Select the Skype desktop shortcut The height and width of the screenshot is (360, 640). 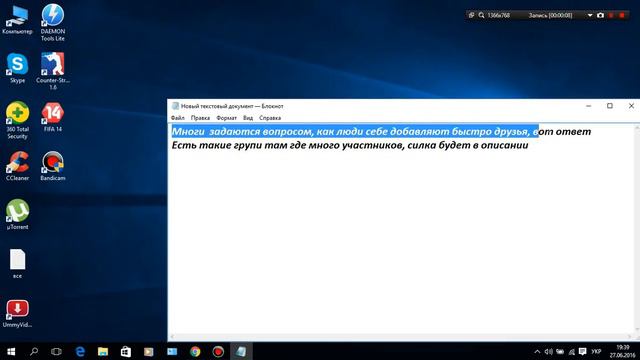click(x=17, y=68)
